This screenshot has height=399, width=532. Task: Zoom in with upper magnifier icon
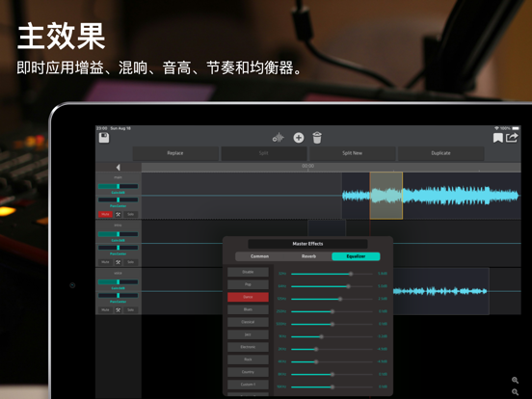(x=515, y=380)
